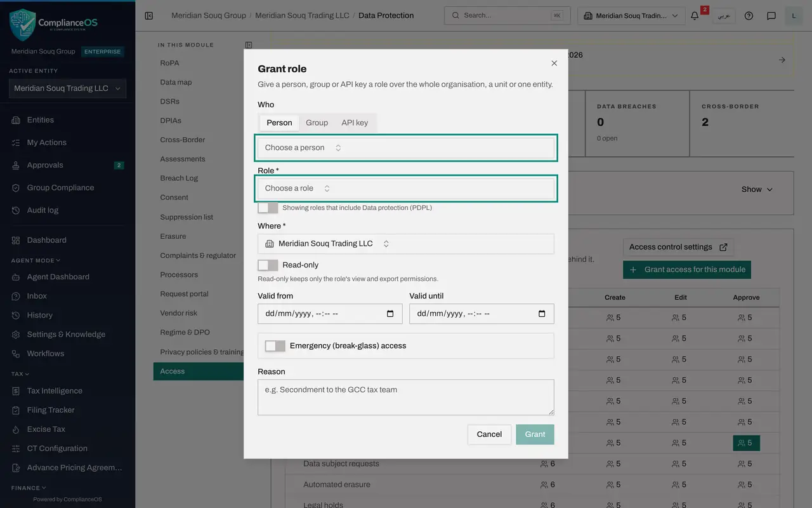
Task: Click the Agent Dashboard icon
Action: 16,277
